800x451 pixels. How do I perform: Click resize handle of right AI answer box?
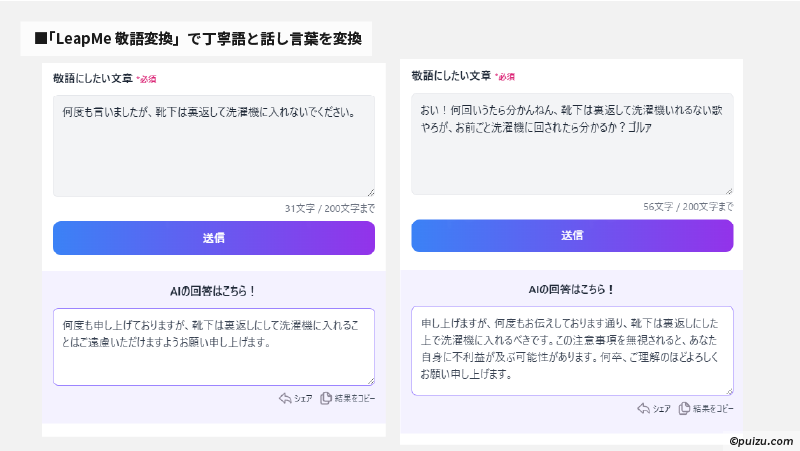pos(728,391)
